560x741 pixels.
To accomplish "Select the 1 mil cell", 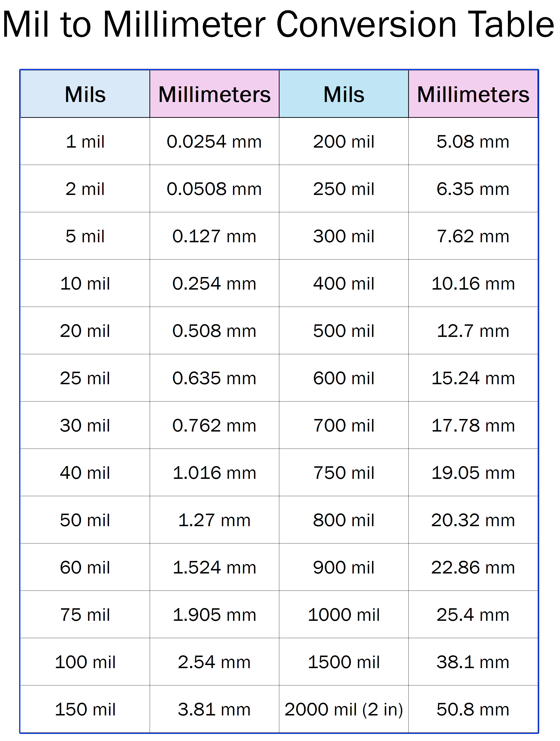I will (85, 141).
